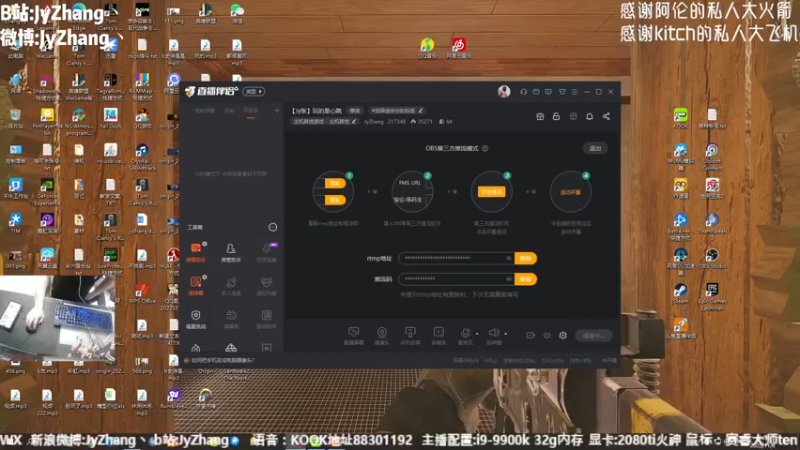The image size is (800, 450).
Task: Switch to the first scene tab
Action: (x=205, y=110)
